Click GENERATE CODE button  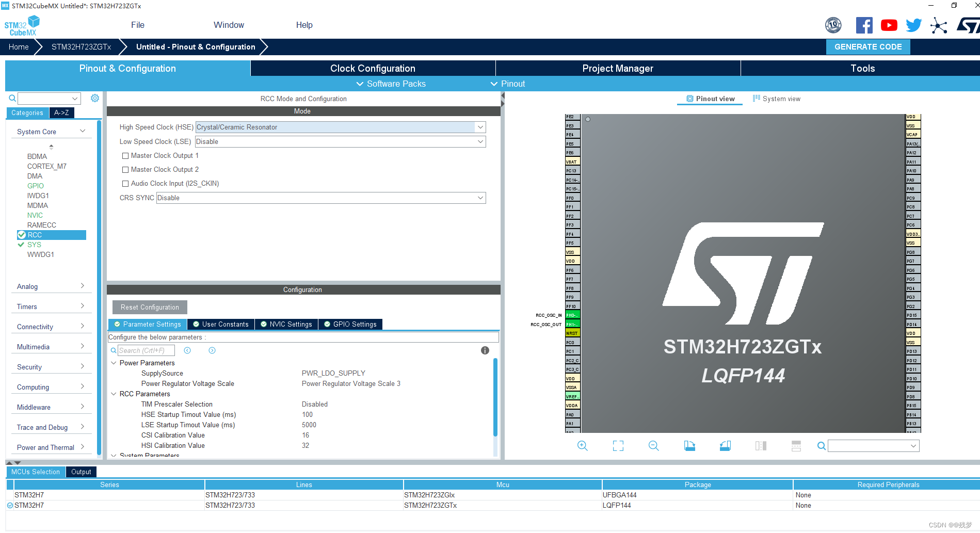pos(868,46)
